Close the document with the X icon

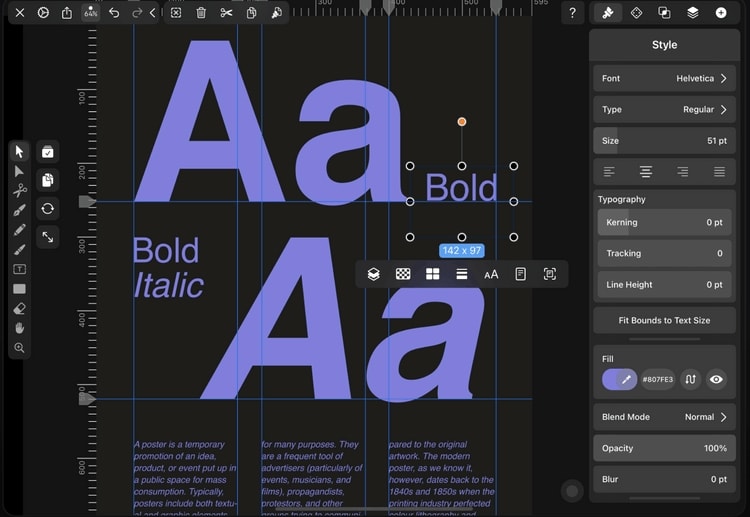(x=20, y=13)
